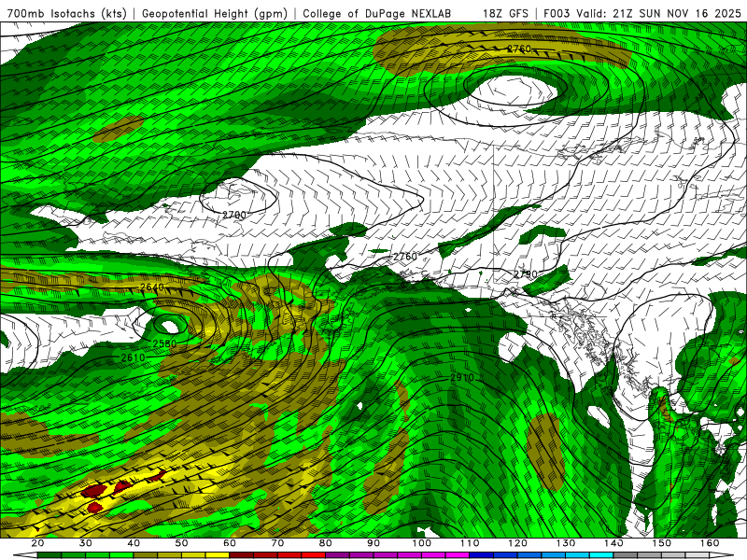Click the bright yellow swatch below 60

coord(218,555)
